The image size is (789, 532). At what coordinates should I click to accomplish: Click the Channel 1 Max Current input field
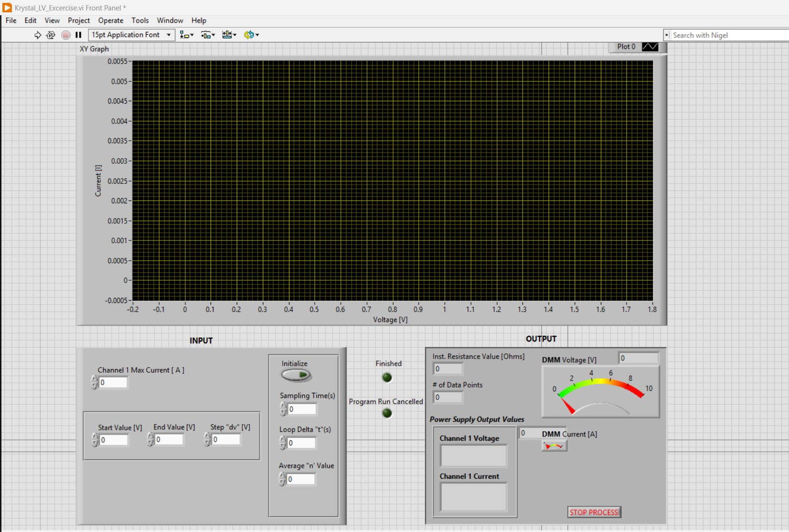(113, 382)
